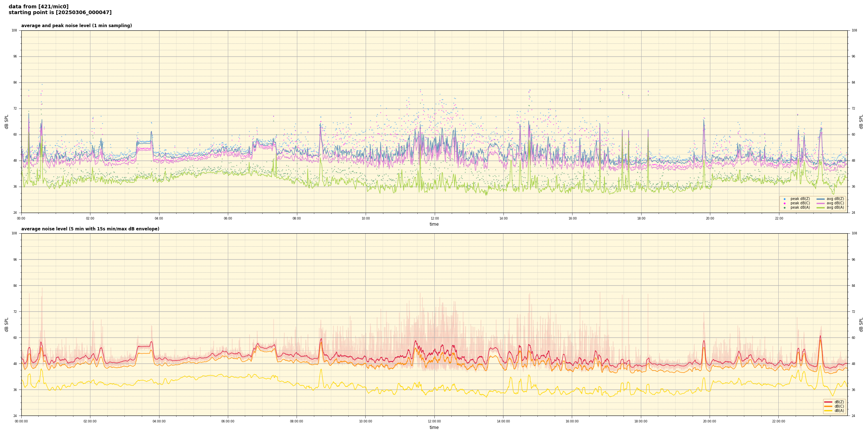
Task: Click the 20:00:00 tick label on bottom chart
Action: pos(710,421)
